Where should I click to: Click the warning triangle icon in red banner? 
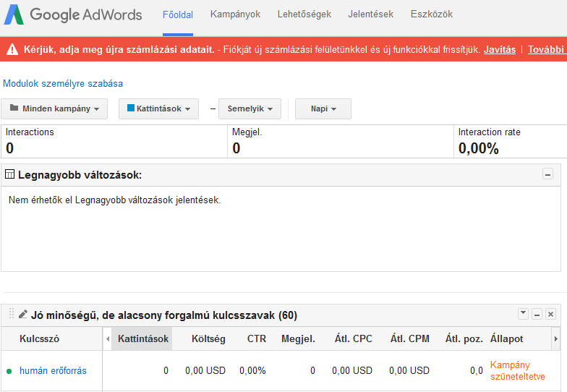click(x=12, y=49)
